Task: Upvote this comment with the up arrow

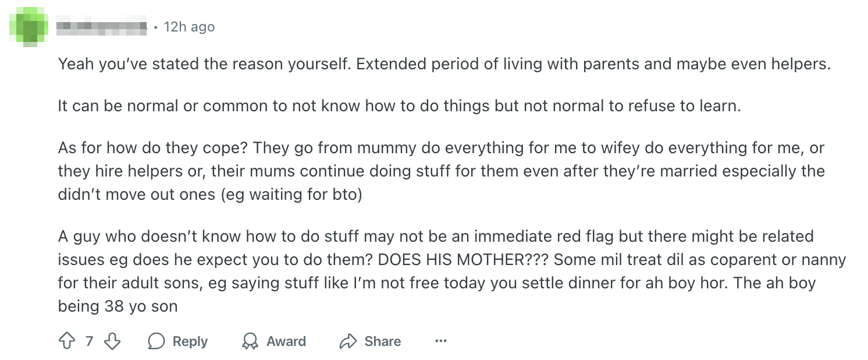Action: coord(67,341)
